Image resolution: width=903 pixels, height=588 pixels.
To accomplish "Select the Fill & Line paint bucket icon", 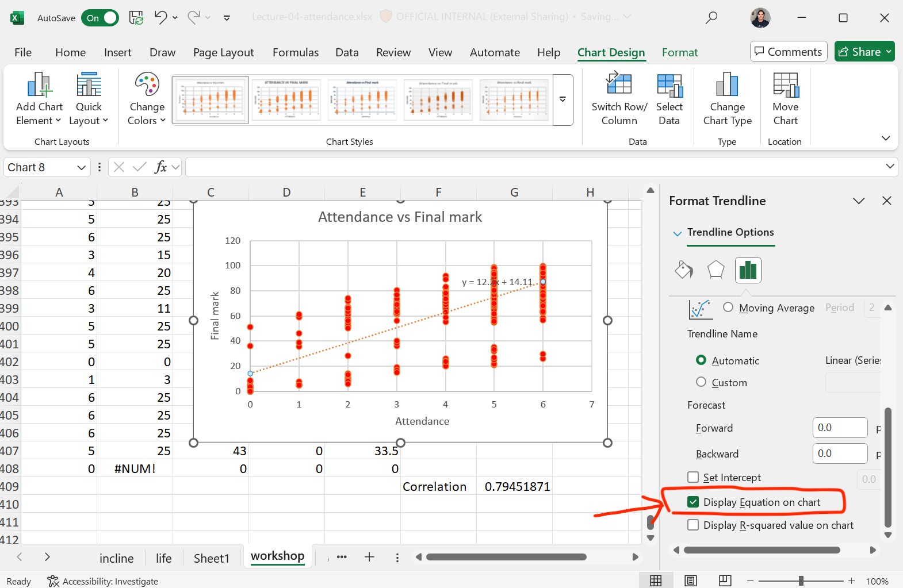I will tap(684, 270).
